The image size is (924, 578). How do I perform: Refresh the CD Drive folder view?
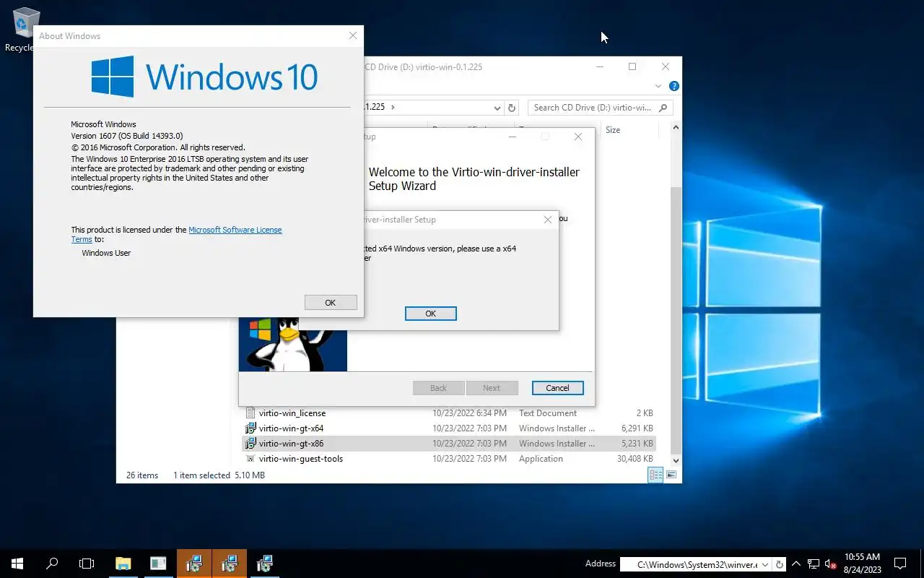coord(512,108)
